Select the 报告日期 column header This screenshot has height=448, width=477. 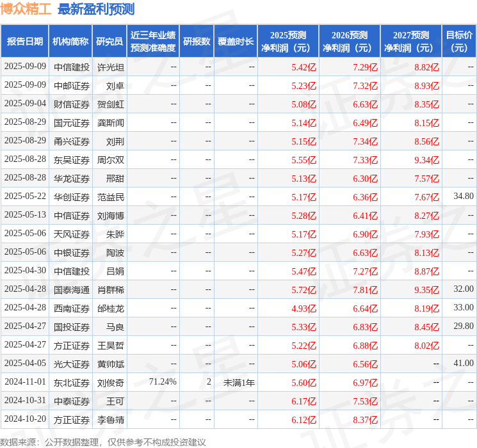pyautogui.click(x=24, y=42)
